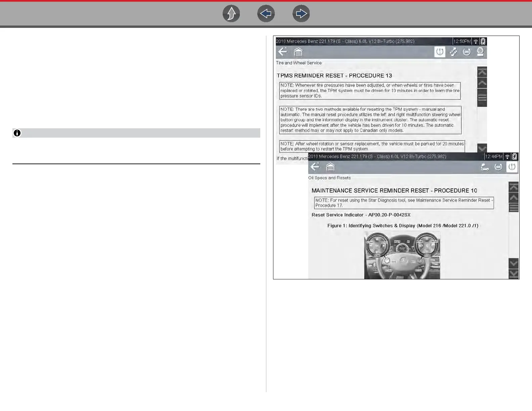Click 'MAINTENANCE SERVICE REMINDER RESET - PROCEDURE 10' heading
532x411 pixels.
pos(394,191)
